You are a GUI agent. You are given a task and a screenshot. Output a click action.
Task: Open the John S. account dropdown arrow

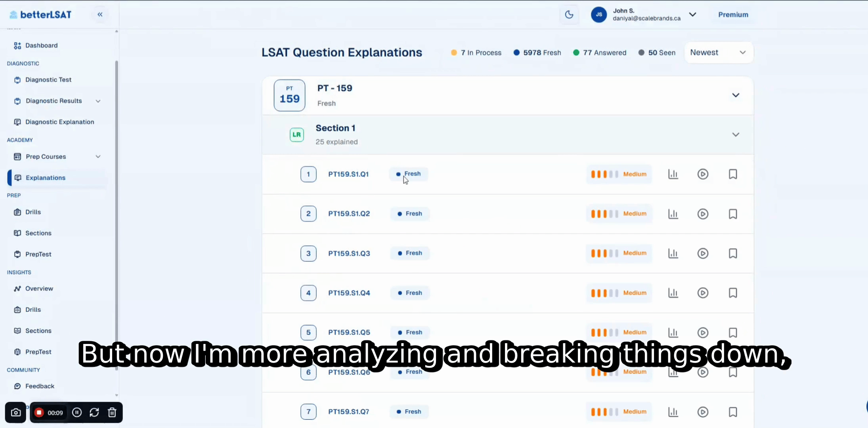pyautogui.click(x=692, y=15)
